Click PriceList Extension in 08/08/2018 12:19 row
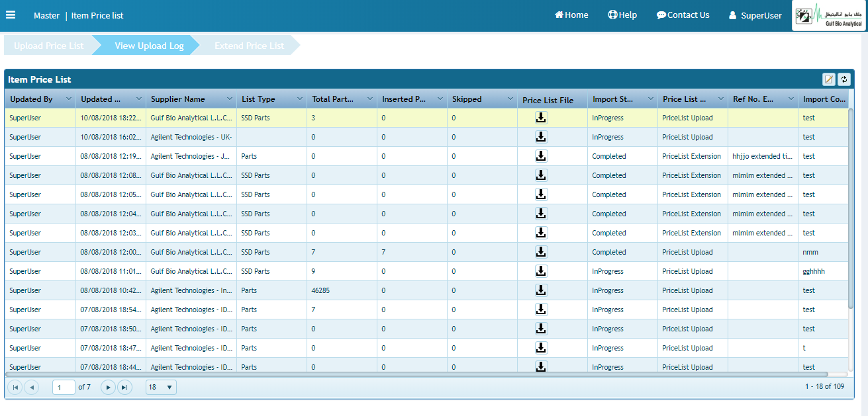 (x=692, y=156)
